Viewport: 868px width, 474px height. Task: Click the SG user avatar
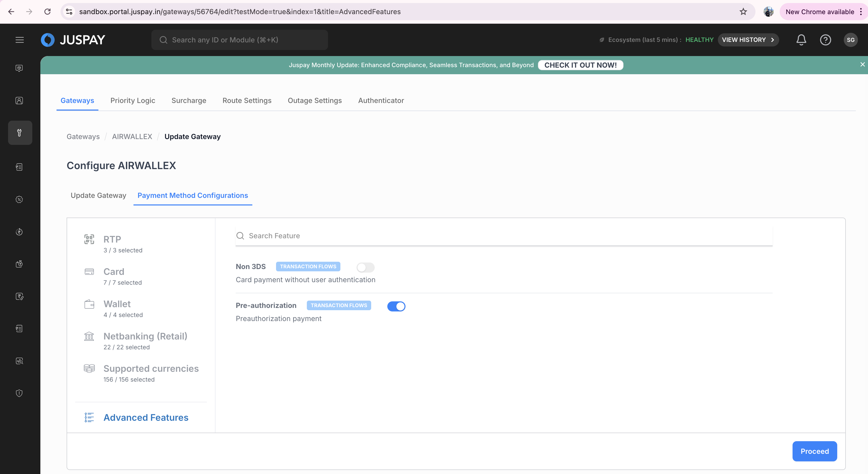pyautogui.click(x=850, y=40)
